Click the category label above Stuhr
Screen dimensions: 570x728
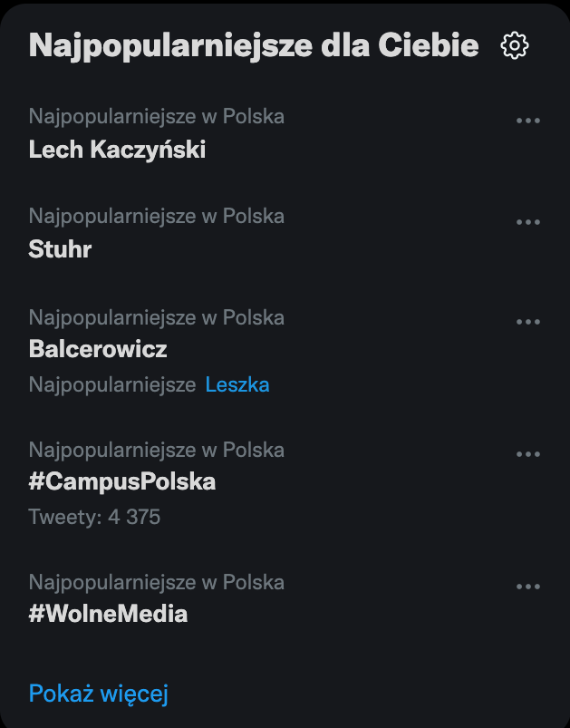pos(156,216)
